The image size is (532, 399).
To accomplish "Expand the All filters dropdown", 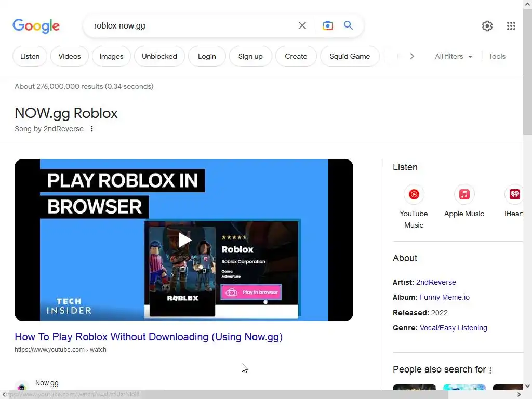I will 454,56.
